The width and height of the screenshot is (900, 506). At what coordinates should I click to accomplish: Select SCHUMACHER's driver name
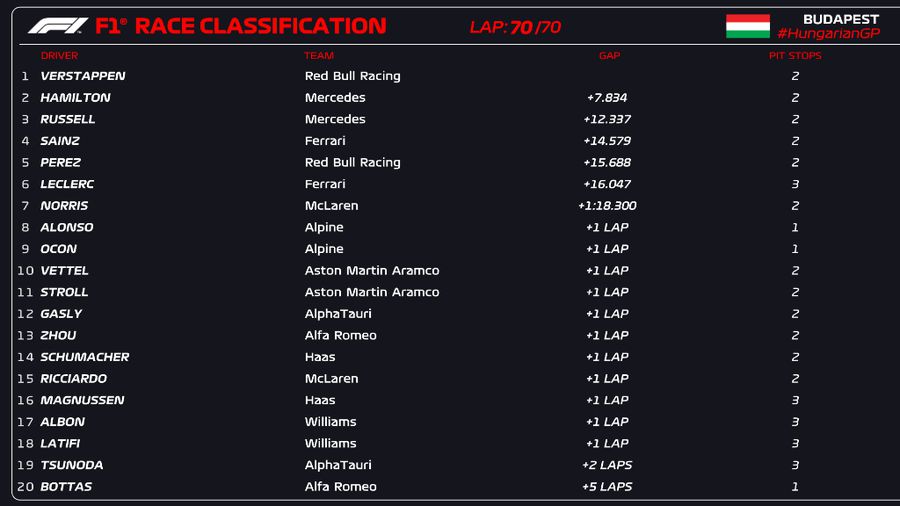tap(84, 357)
